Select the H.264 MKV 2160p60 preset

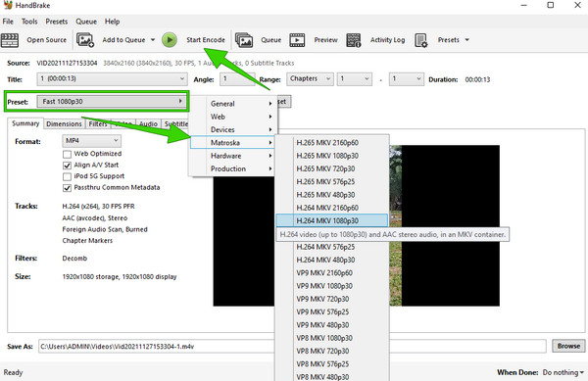(x=332, y=208)
